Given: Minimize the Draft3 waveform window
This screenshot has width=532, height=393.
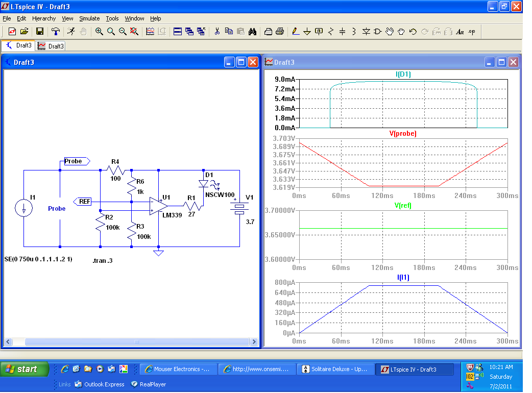Looking at the screenshot, I should click(x=489, y=62).
